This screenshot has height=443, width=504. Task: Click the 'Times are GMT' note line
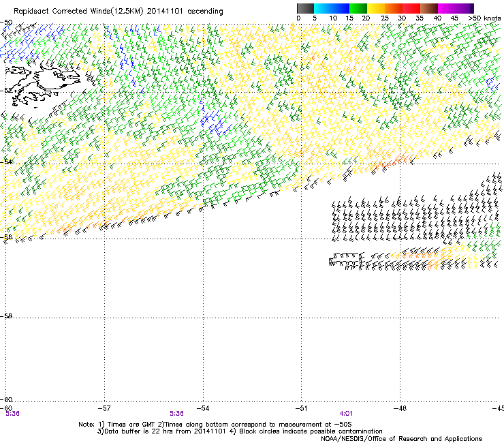[215, 425]
